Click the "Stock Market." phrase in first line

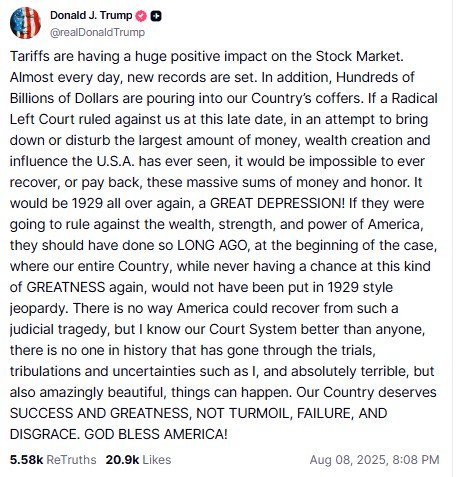(360, 56)
